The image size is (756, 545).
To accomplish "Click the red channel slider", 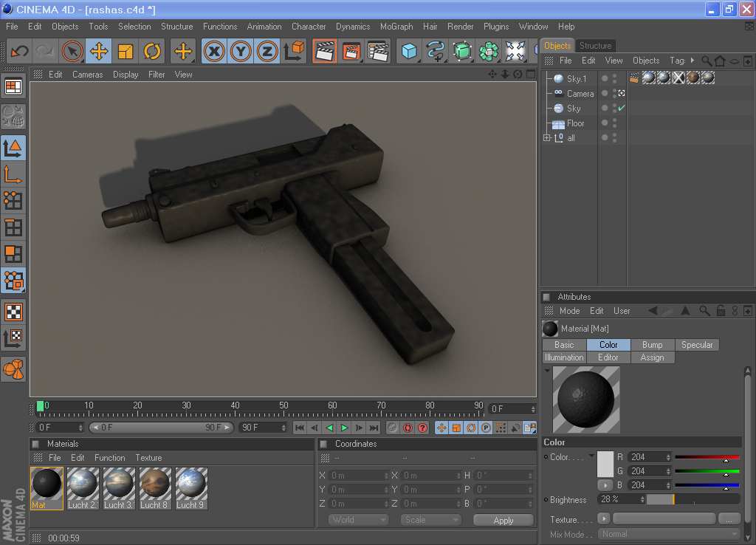I will 707,457.
